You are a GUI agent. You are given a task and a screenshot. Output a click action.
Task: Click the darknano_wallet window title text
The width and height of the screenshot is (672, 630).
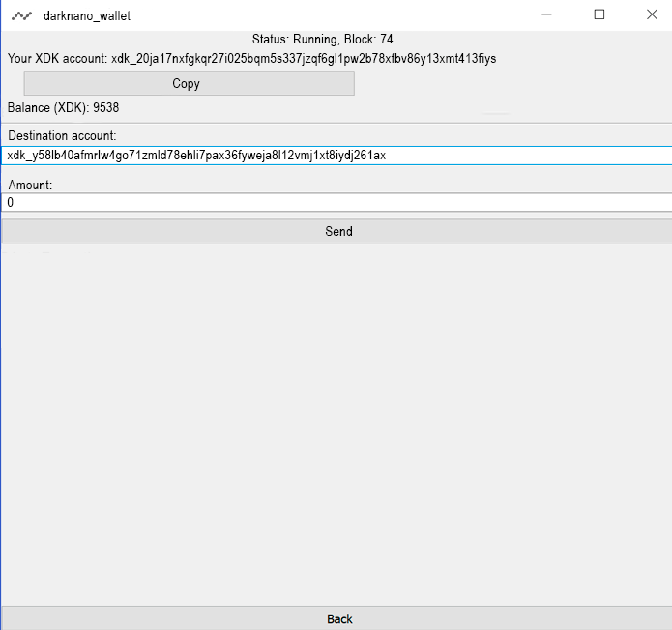coord(87,16)
